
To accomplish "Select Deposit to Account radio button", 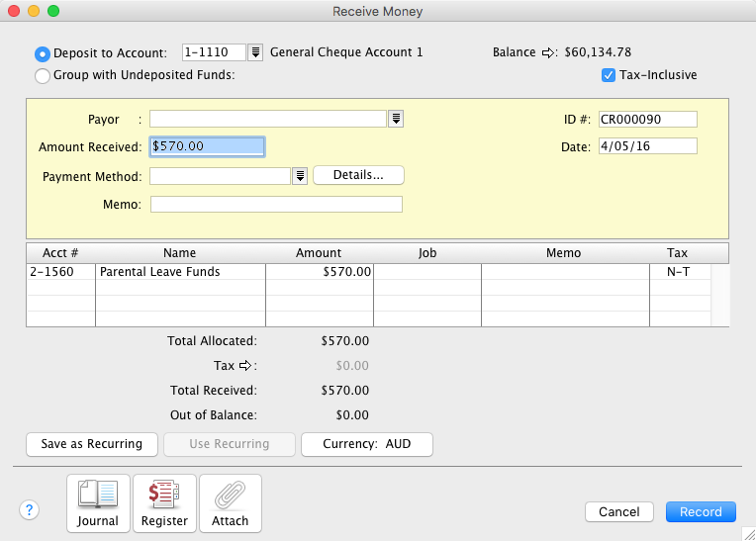I will (43, 53).
